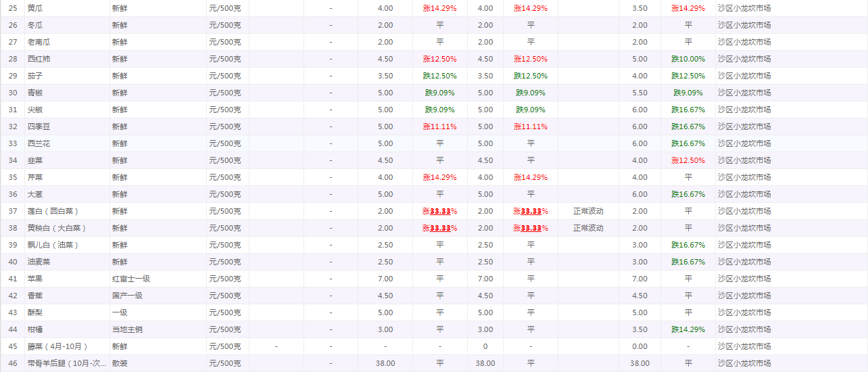Select the 藤菜（4月-10月）product cell
The width and height of the screenshot is (868, 372).
pyautogui.click(x=57, y=346)
